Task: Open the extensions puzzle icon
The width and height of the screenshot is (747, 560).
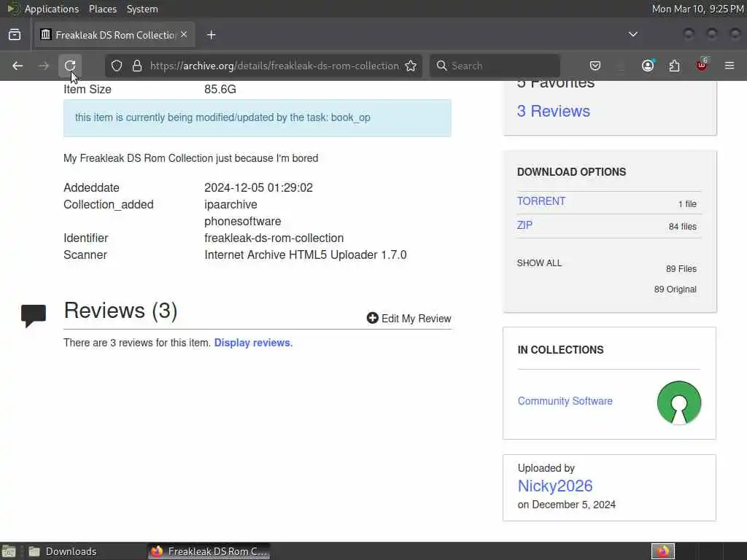Action: click(675, 66)
